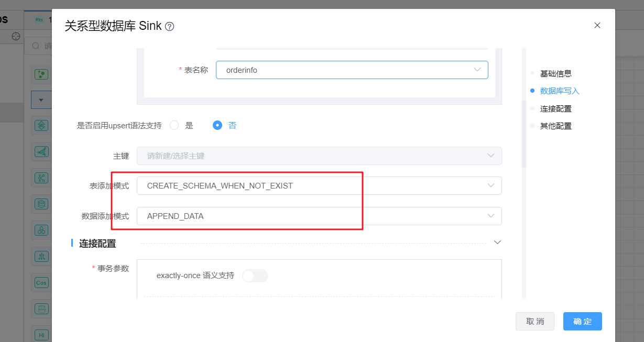Close the relational database Sink dialog
Viewport: 644px width, 342px height.
pyautogui.click(x=597, y=25)
